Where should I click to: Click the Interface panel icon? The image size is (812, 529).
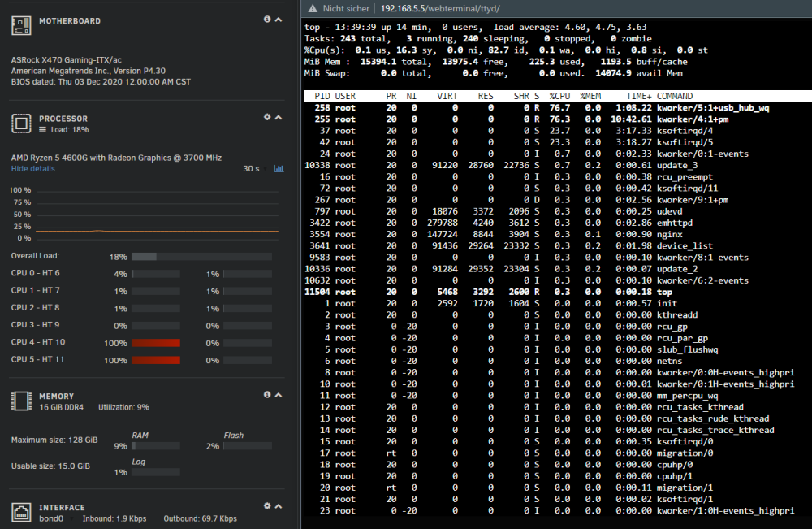tap(21, 513)
